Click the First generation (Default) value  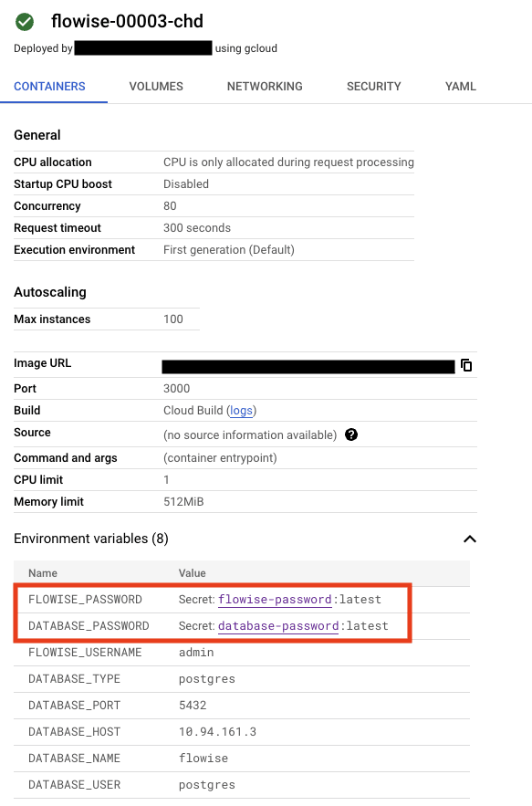pyautogui.click(x=229, y=250)
